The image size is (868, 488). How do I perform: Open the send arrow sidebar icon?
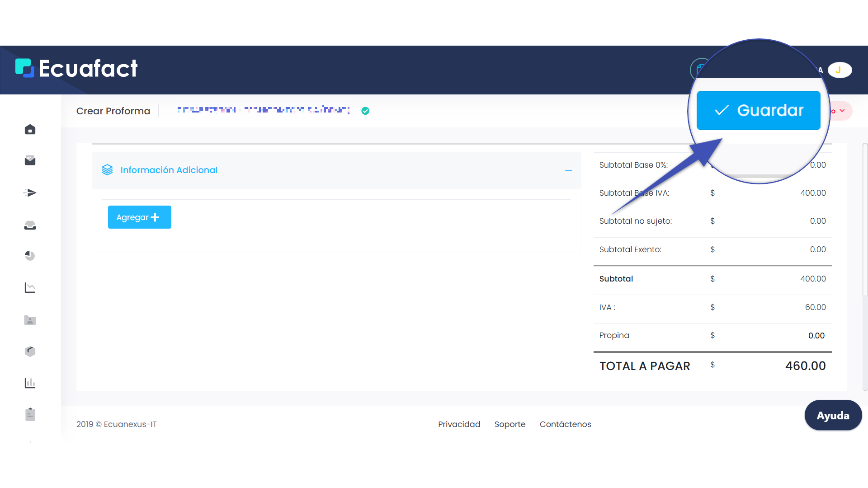click(30, 193)
